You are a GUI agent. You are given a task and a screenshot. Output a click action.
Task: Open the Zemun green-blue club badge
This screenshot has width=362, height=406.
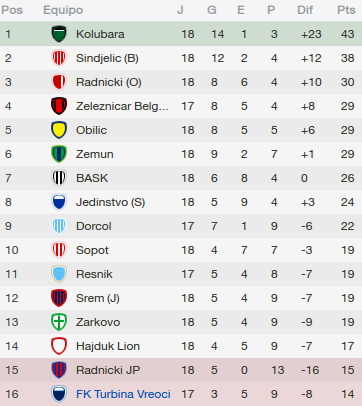pos(59,154)
